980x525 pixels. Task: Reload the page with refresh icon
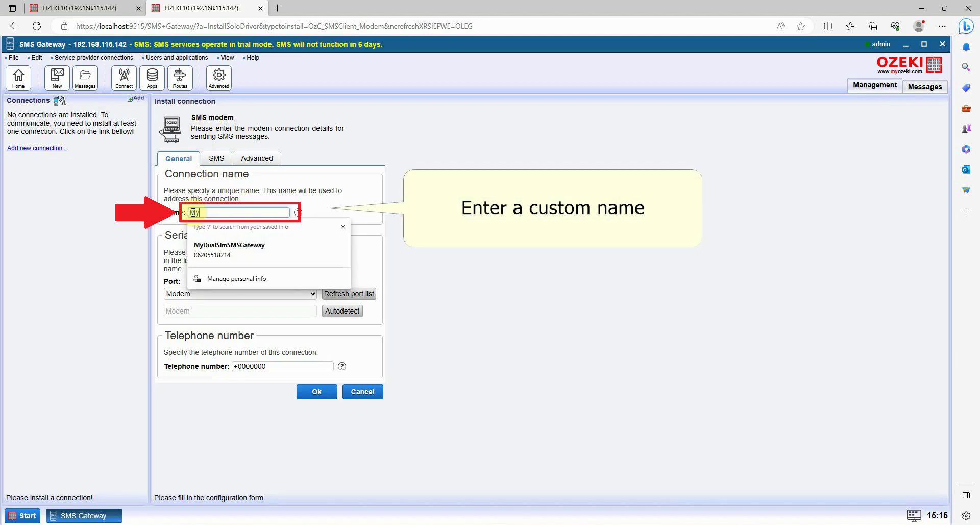click(37, 26)
